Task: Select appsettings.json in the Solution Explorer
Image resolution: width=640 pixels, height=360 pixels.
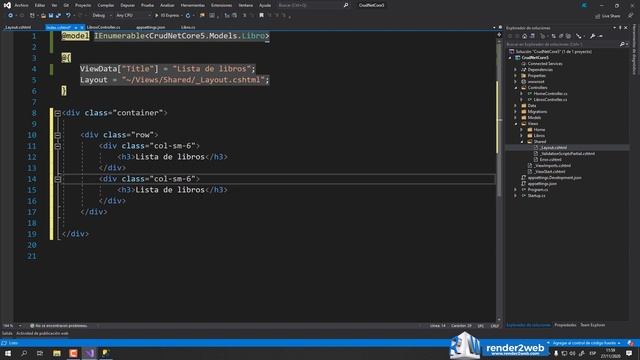Action: click(x=542, y=184)
